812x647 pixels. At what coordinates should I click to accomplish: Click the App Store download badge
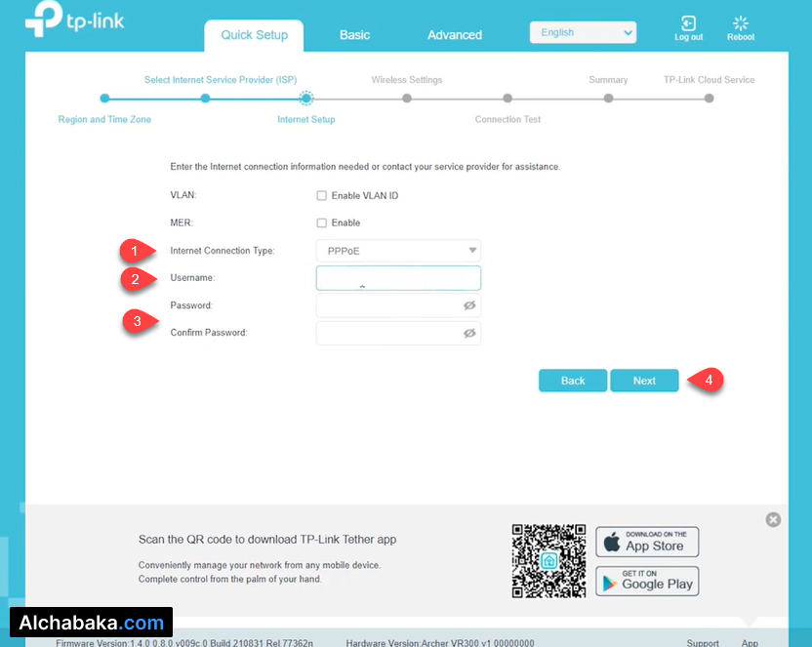point(647,542)
